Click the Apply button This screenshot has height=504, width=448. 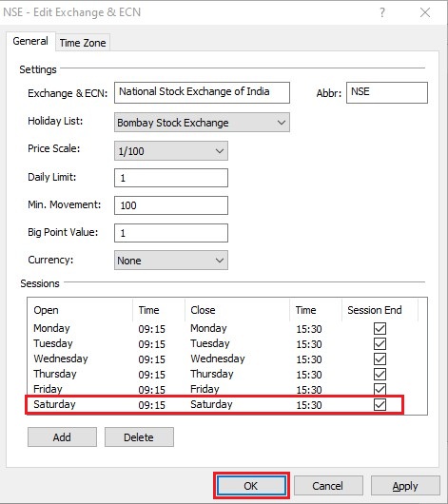point(405,485)
